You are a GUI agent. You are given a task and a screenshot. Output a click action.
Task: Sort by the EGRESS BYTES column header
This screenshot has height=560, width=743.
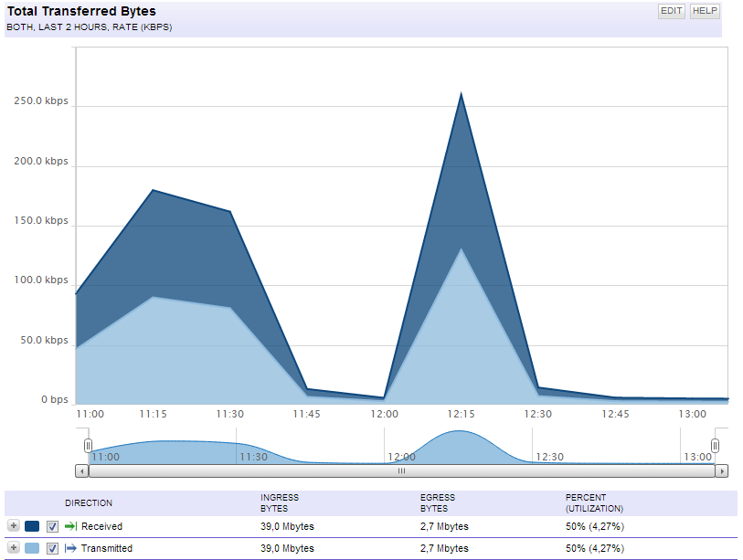[x=438, y=503]
